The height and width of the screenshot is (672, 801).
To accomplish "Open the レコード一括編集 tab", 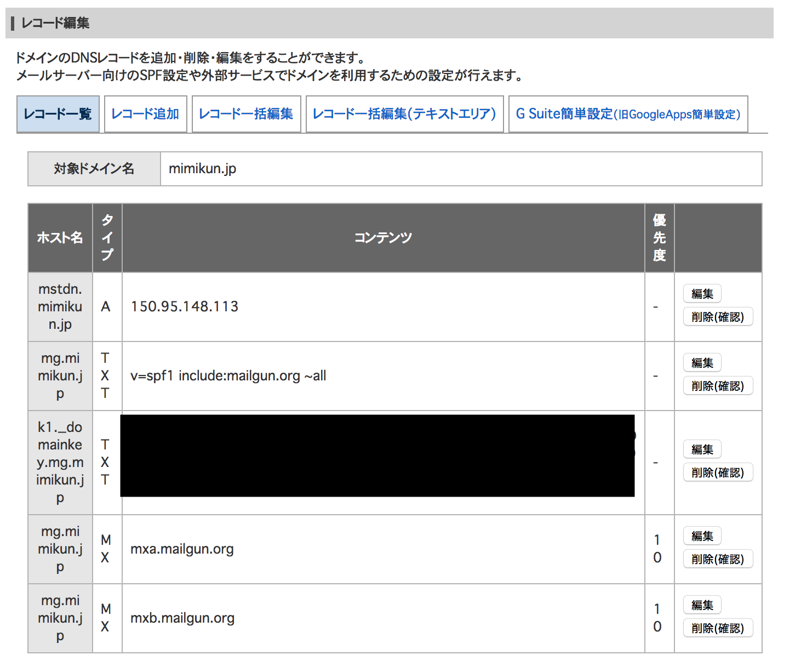I will coord(246,114).
